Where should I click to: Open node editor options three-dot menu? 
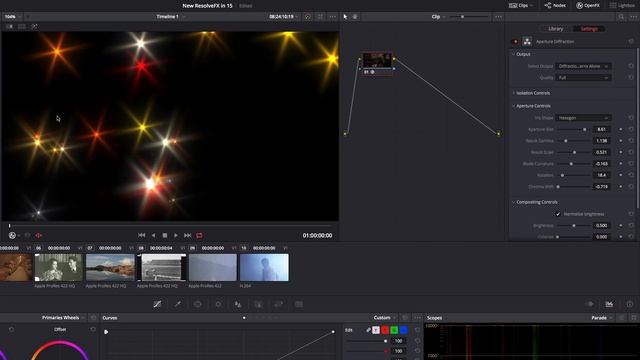click(498, 17)
